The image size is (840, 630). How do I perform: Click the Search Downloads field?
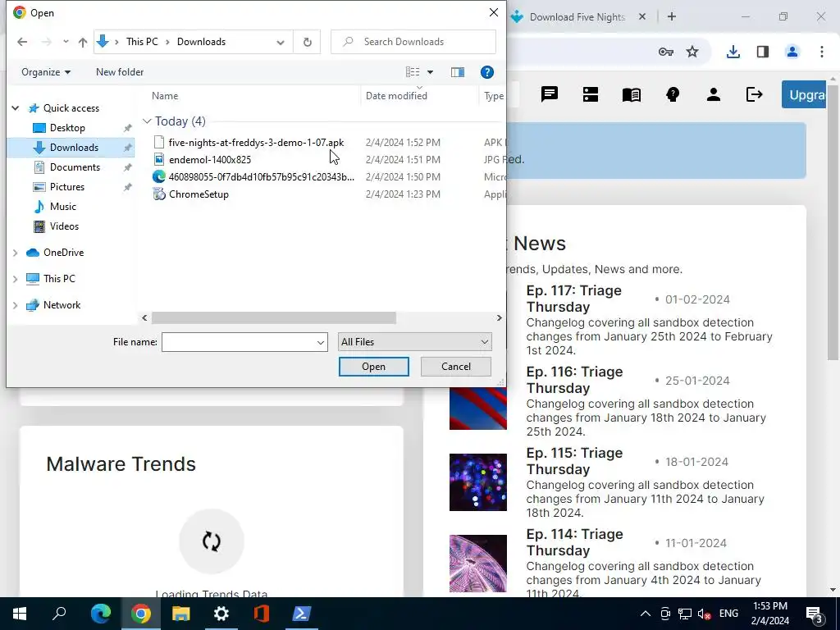point(413,42)
